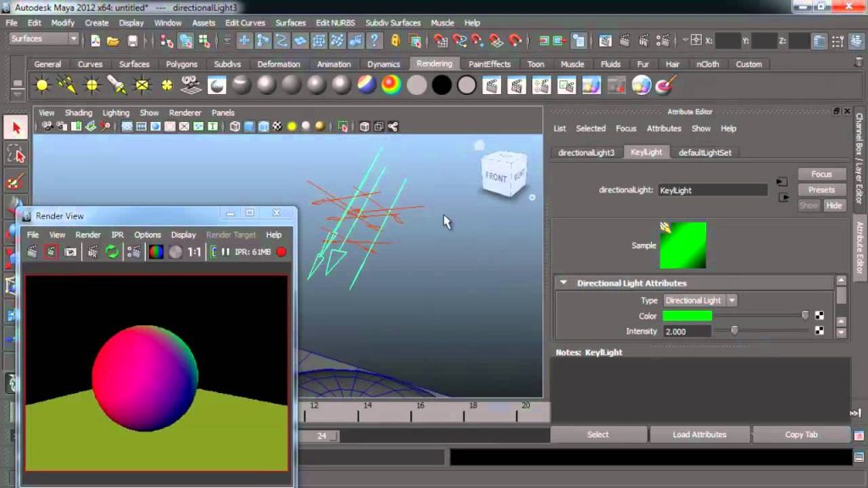Refresh the IPR render image
868x488 pixels.
coord(113,252)
